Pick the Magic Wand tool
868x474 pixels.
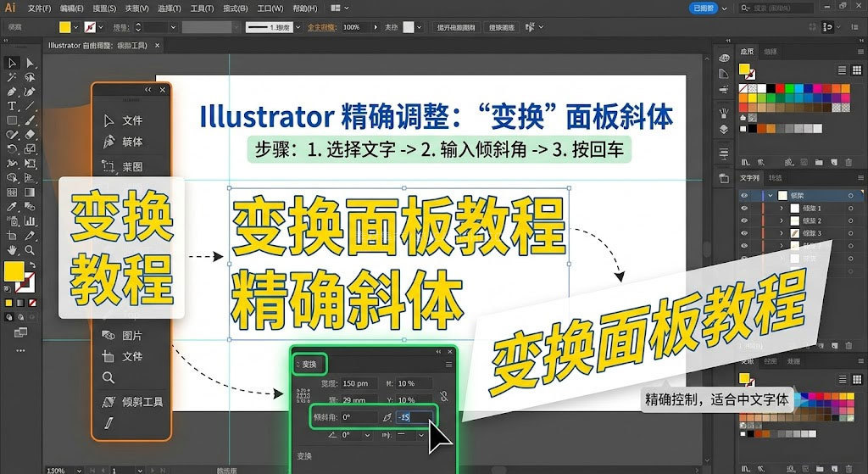tap(12, 77)
